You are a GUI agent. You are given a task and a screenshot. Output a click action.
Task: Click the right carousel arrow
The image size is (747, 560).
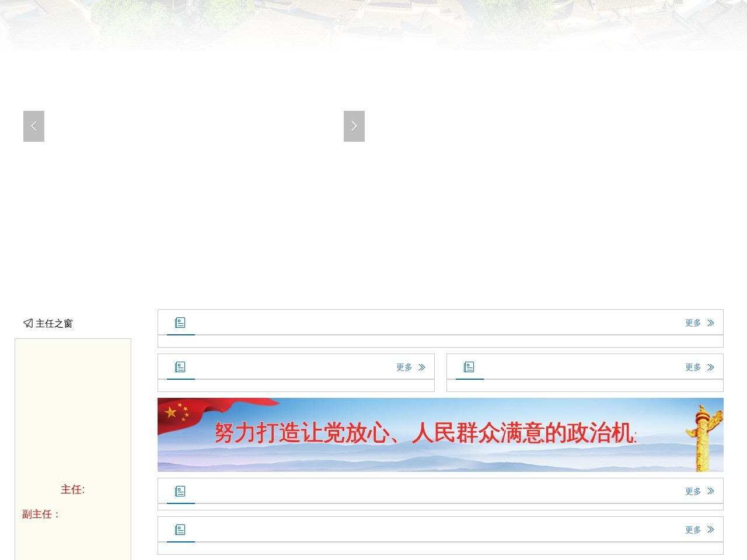(x=354, y=125)
